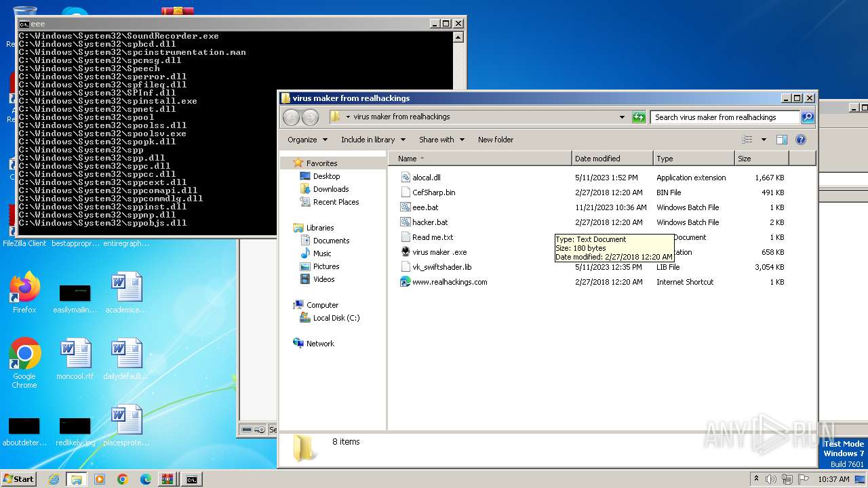The image size is (868, 488).
Task: Open Internet Explorer from taskbar
Action: 54,479
